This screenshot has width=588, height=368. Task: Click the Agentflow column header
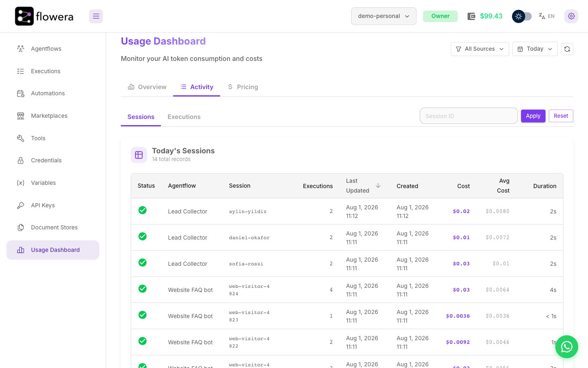[x=182, y=186]
